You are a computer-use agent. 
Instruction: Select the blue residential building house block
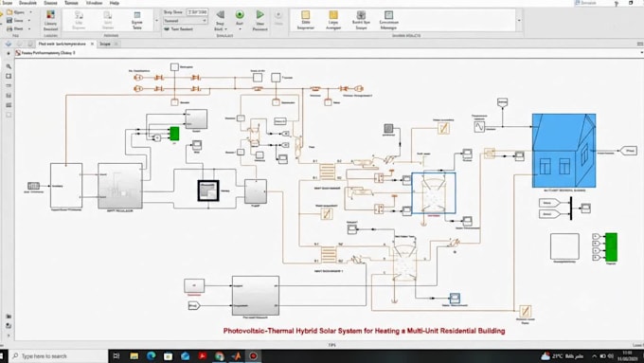click(563, 151)
